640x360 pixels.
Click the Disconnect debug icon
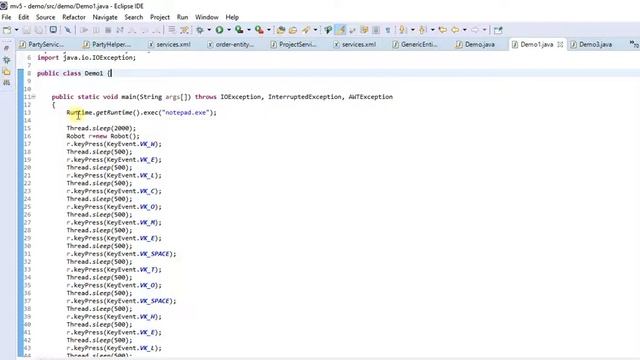point(120,30)
